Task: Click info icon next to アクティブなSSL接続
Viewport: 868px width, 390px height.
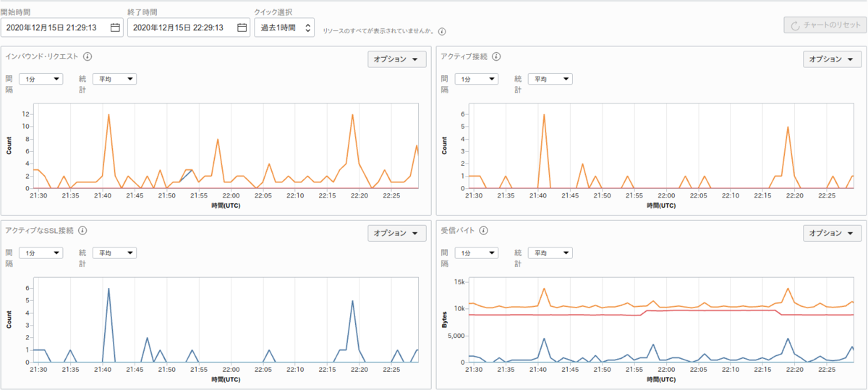Action: click(x=82, y=230)
